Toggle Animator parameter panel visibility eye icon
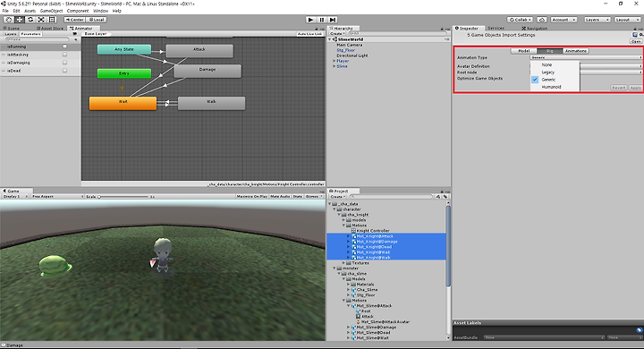The width and height of the screenshot is (644, 349). (75, 34)
